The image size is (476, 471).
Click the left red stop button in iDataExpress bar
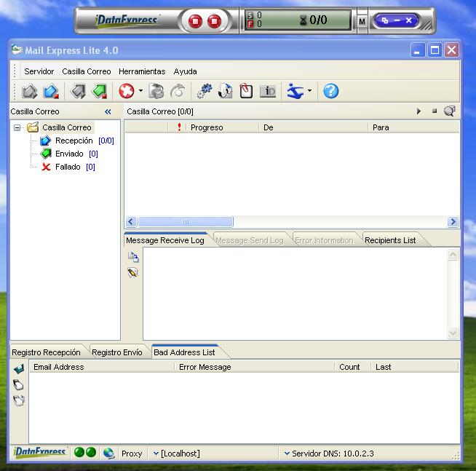195,21
